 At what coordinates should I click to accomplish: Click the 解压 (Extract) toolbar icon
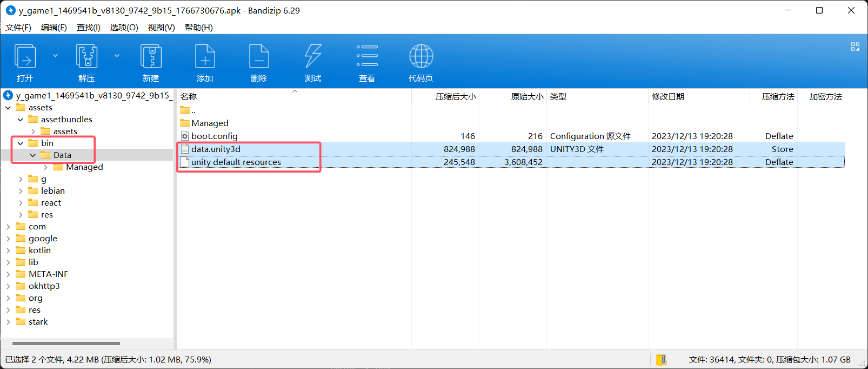pyautogui.click(x=86, y=56)
